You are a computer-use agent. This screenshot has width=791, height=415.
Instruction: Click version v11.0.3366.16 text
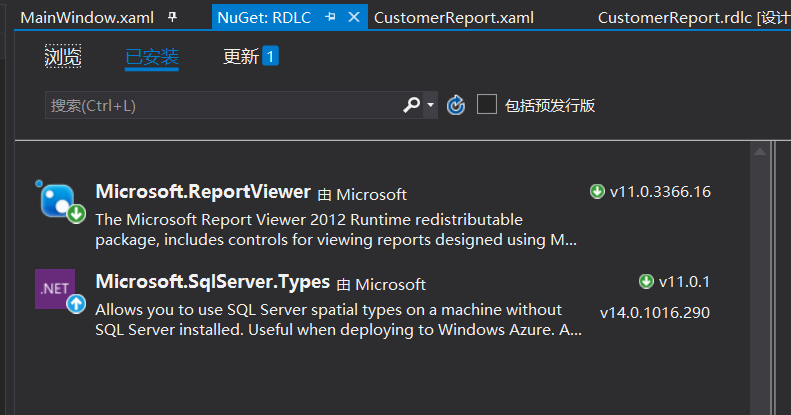click(660, 192)
